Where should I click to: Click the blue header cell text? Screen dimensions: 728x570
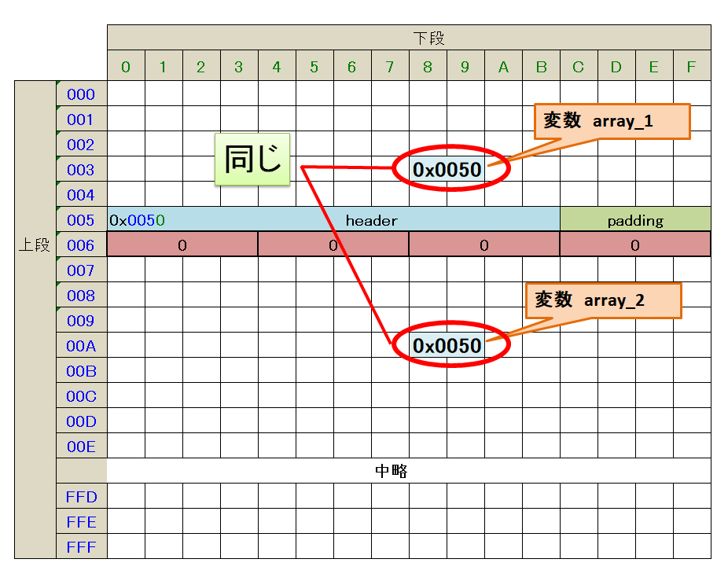click(x=371, y=220)
